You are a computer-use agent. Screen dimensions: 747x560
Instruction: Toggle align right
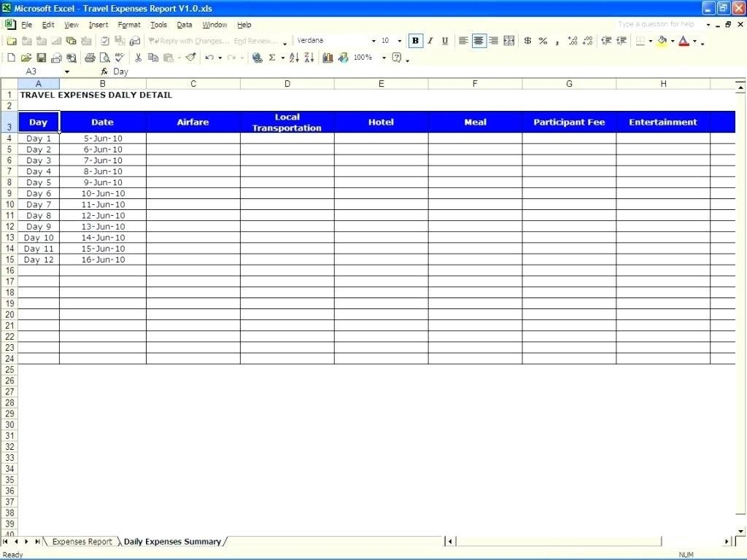[x=494, y=41]
